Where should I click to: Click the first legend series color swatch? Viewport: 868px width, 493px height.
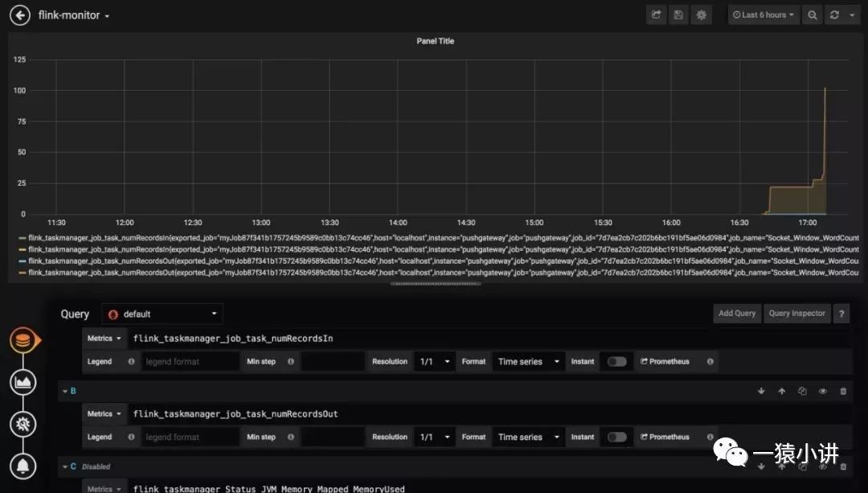pos(22,238)
